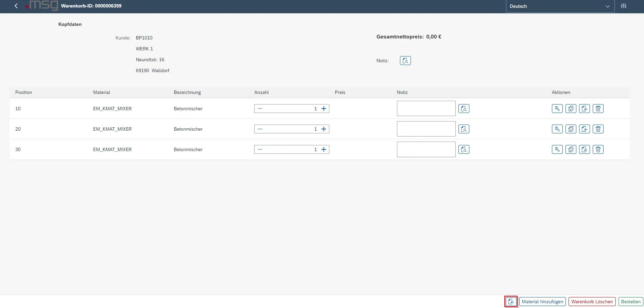The image size is (644, 308).
Task: Click the Material hinzufügen button
Action: [542, 302]
